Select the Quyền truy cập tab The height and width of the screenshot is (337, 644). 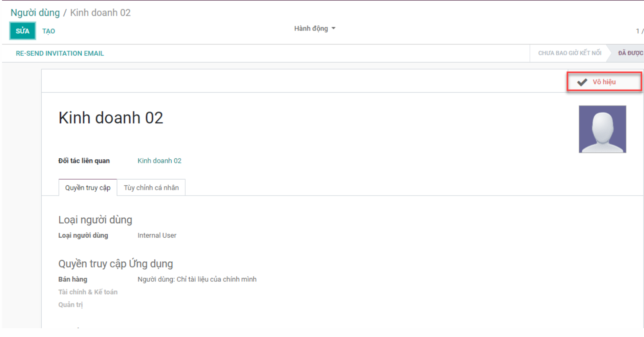[88, 188]
